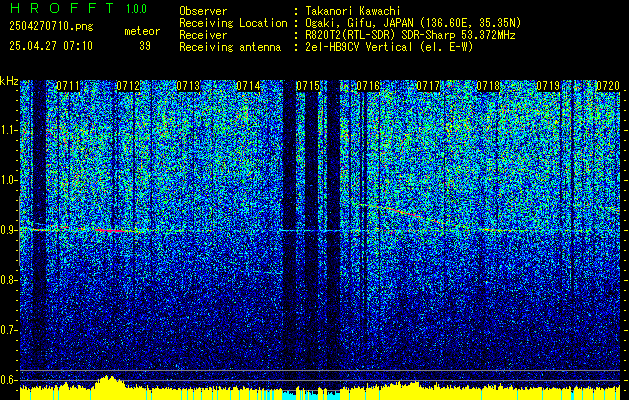Click the 0715 time marker
The width and height of the screenshot is (629, 400).
[x=308, y=86]
